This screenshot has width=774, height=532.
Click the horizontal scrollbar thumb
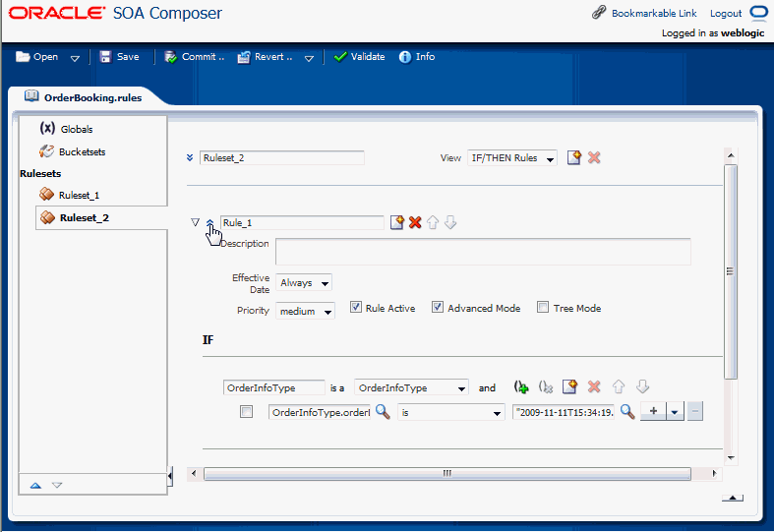click(447, 473)
